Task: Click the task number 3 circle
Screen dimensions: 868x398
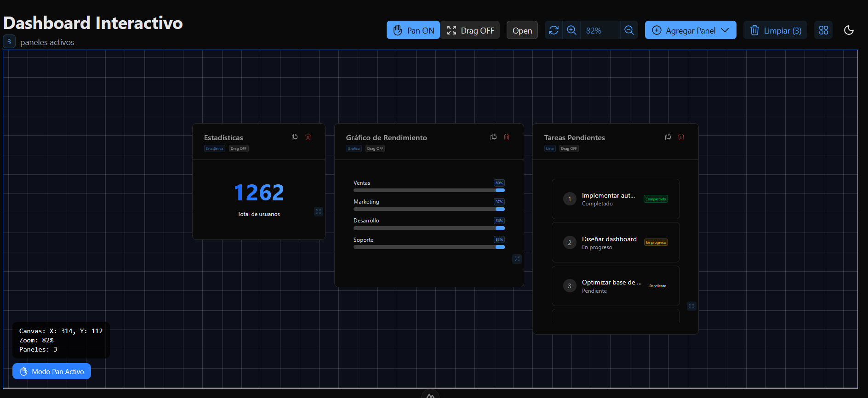Action: (570, 286)
